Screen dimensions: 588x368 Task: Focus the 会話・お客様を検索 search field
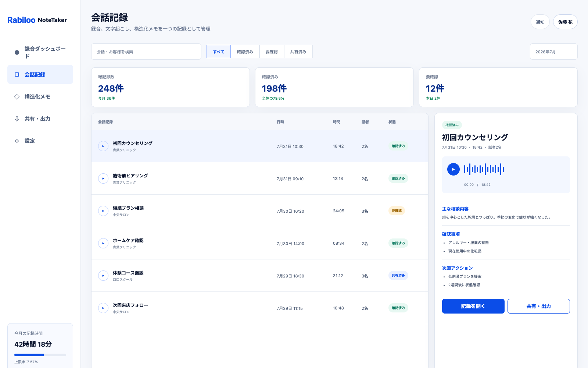point(146,52)
